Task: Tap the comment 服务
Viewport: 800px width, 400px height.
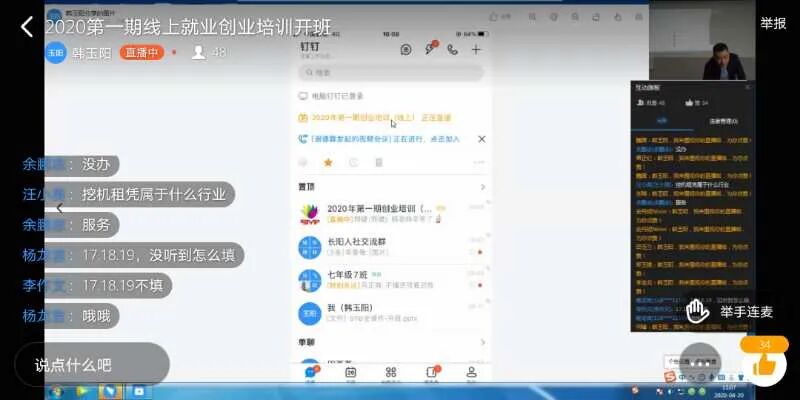Action: 96,225
